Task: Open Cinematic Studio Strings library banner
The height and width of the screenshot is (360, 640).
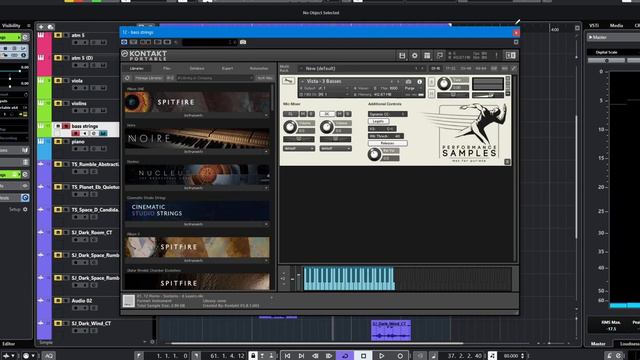Action: point(197,211)
